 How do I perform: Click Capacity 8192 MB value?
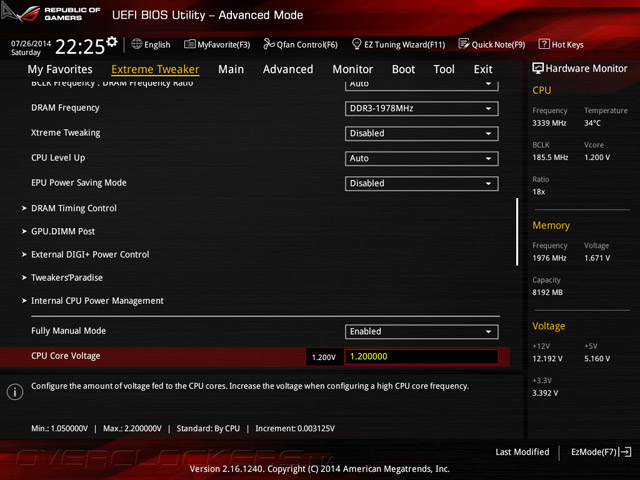547,292
